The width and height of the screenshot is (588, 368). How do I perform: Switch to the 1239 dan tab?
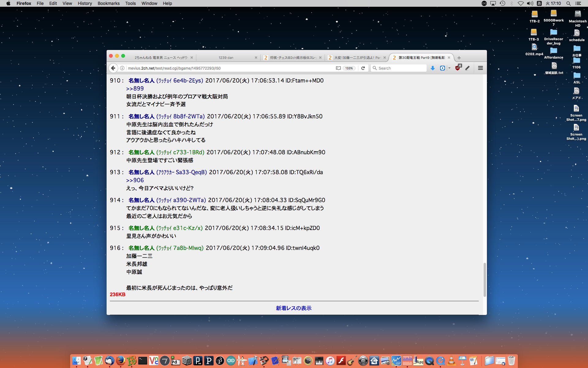click(226, 58)
